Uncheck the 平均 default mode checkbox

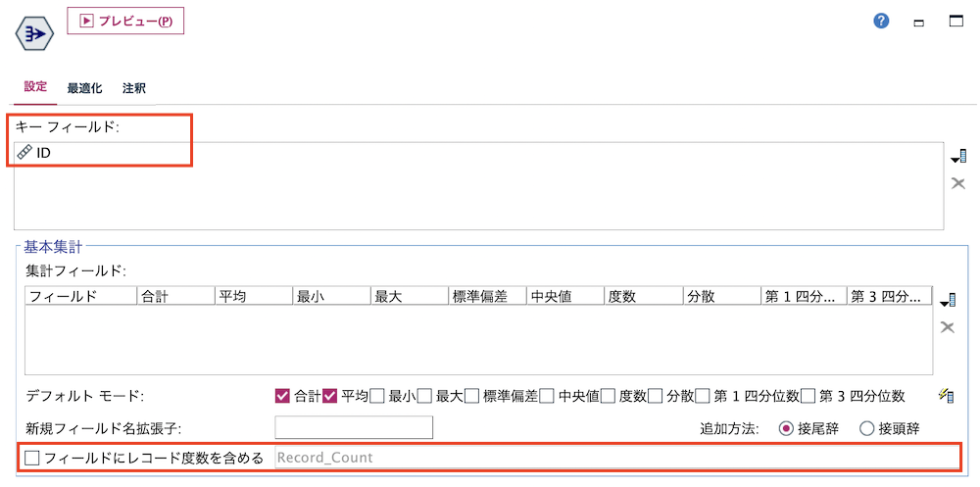pos(330,396)
